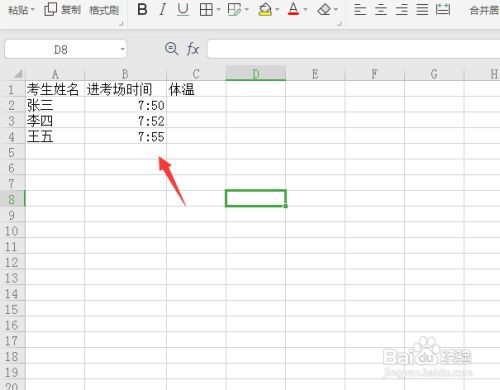Click into the formula bar

[x=353, y=49]
